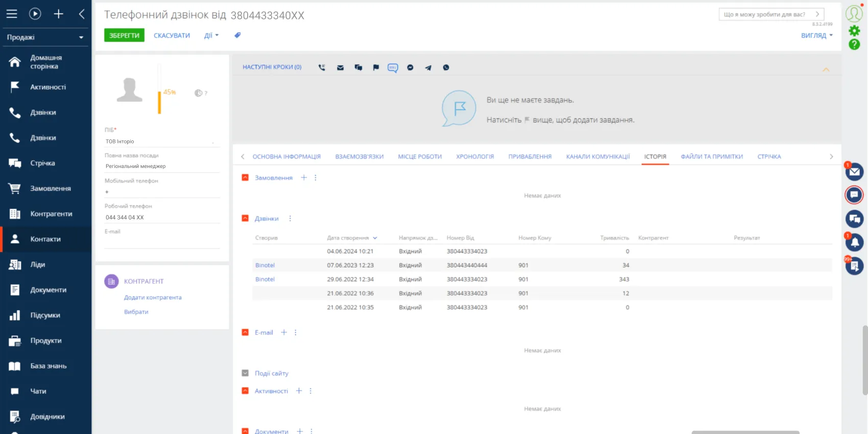Click the envelope icon in next steps toolbar

(x=340, y=67)
